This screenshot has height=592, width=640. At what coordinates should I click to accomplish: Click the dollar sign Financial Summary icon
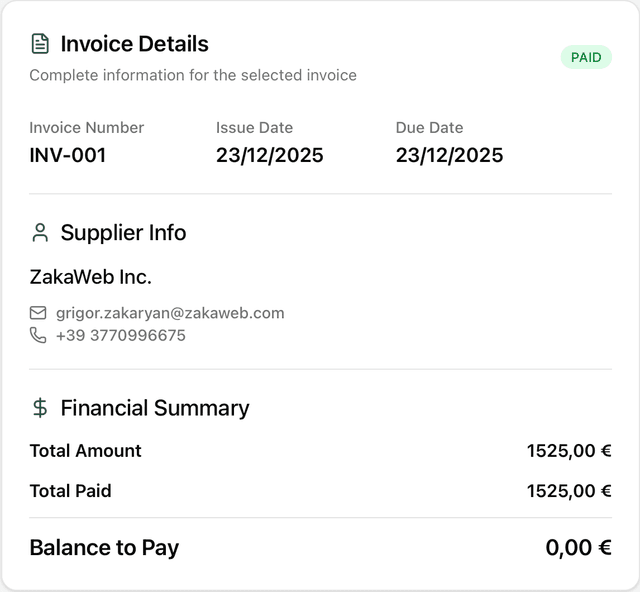pyautogui.click(x=40, y=408)
